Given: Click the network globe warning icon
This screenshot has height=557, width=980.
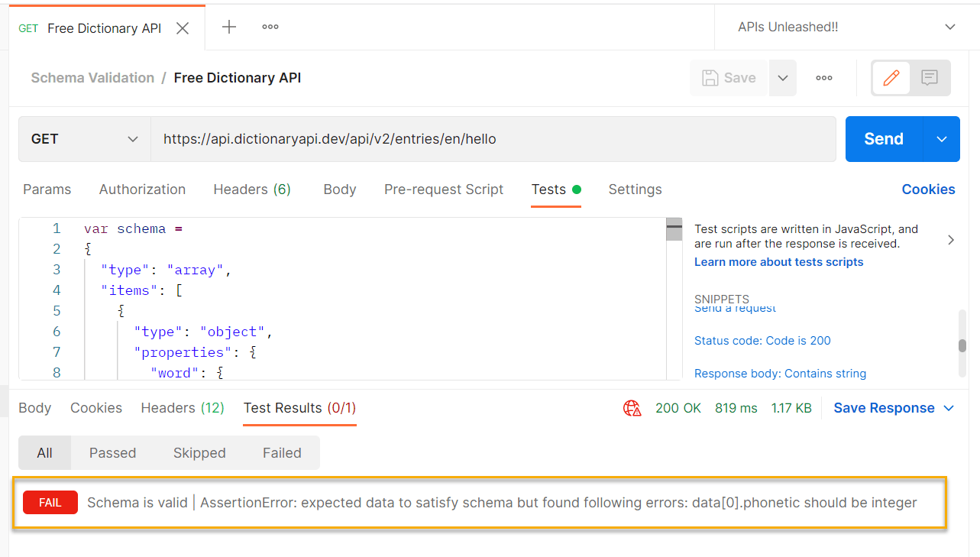Looking at the screenshot, I should tap(632, 408).
